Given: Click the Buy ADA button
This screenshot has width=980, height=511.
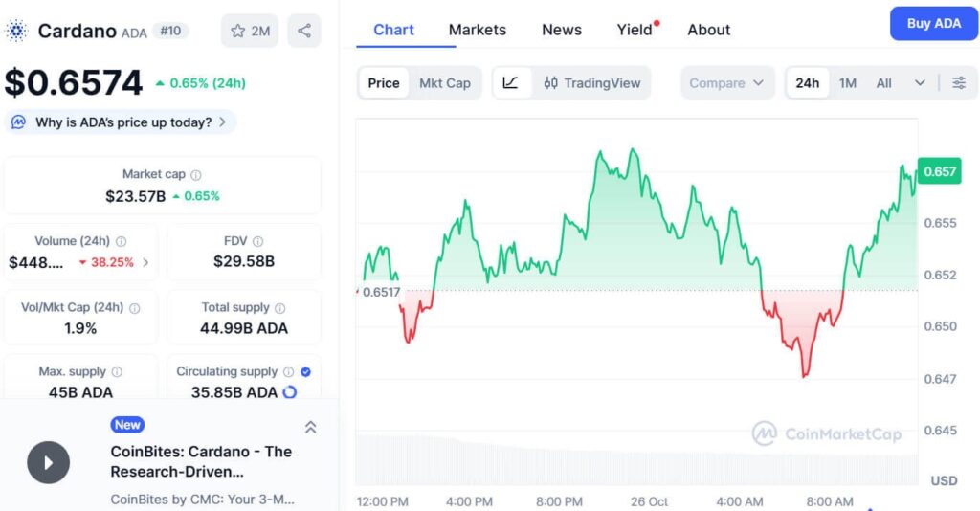Looking at the screenshot, I should click(933, 24).
